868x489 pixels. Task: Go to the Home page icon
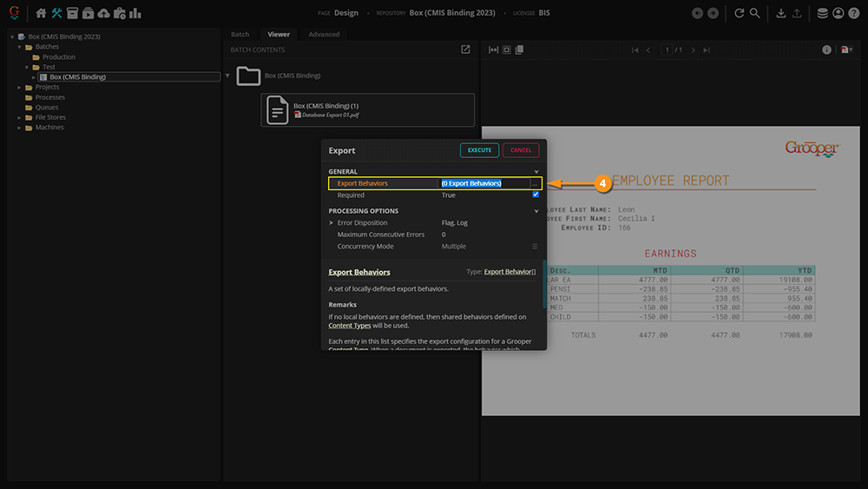tap(41, 13)
